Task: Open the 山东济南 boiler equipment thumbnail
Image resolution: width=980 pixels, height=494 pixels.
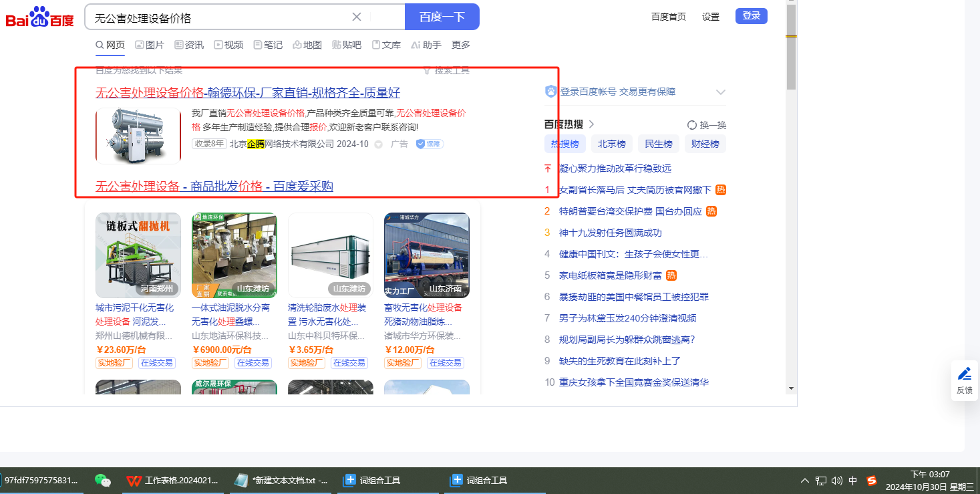Action: [427, 255]
